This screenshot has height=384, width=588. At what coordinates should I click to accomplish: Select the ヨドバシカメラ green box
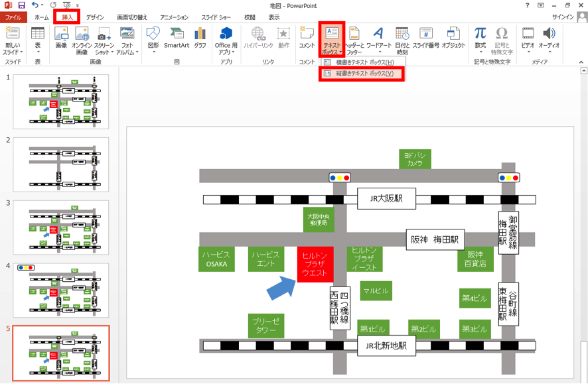click(x=415, y=159)
